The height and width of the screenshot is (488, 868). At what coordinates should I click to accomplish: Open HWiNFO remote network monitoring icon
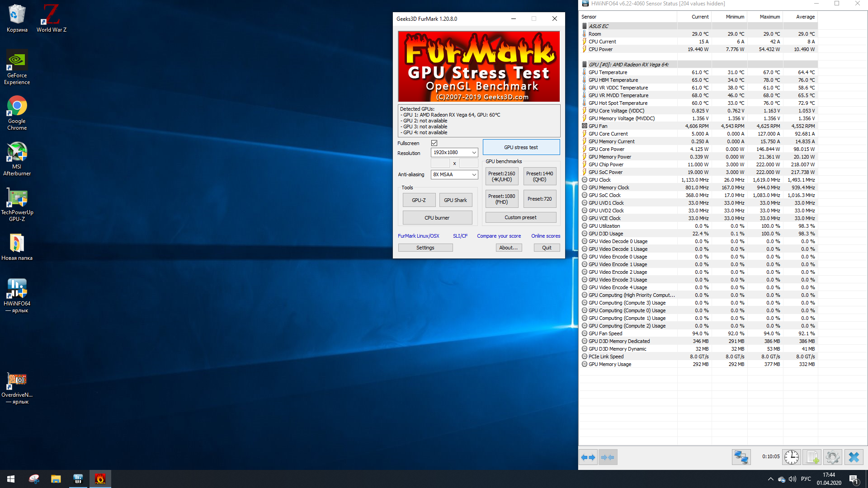pos(741,457)
